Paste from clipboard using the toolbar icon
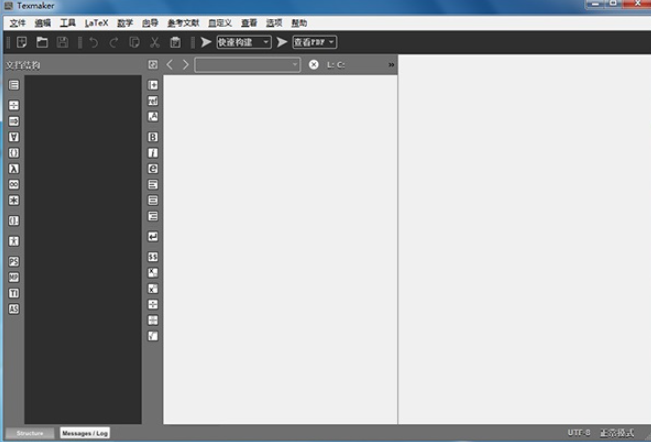Image resolution: width=651 pixels, height=442 pixels. [x=175, y=42]
